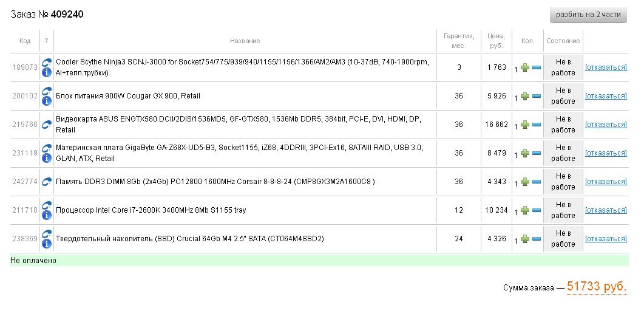Click the 'Гарантия, мес.' column header
The height and width of the screenshot is (319, 644).
click(x=459, y=41)
